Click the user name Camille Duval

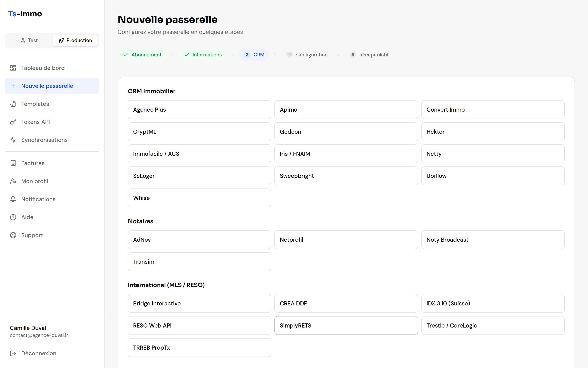click(x=28, y=328)
